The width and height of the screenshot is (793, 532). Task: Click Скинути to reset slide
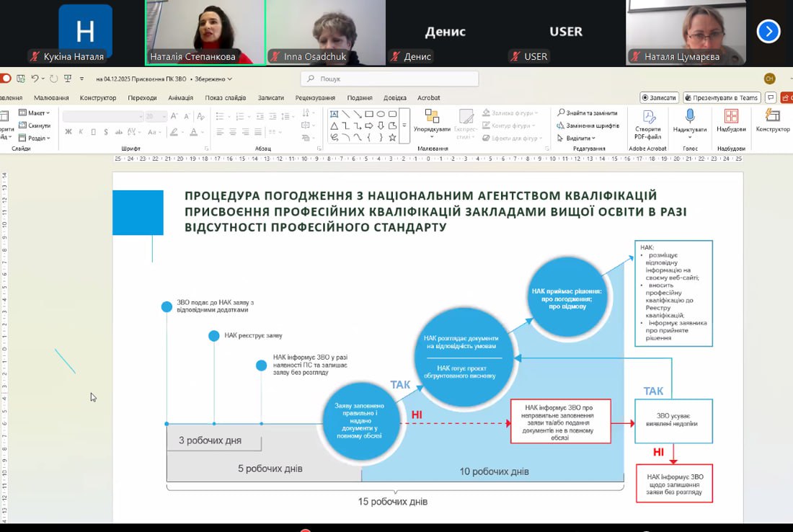[x=35, y=125]
